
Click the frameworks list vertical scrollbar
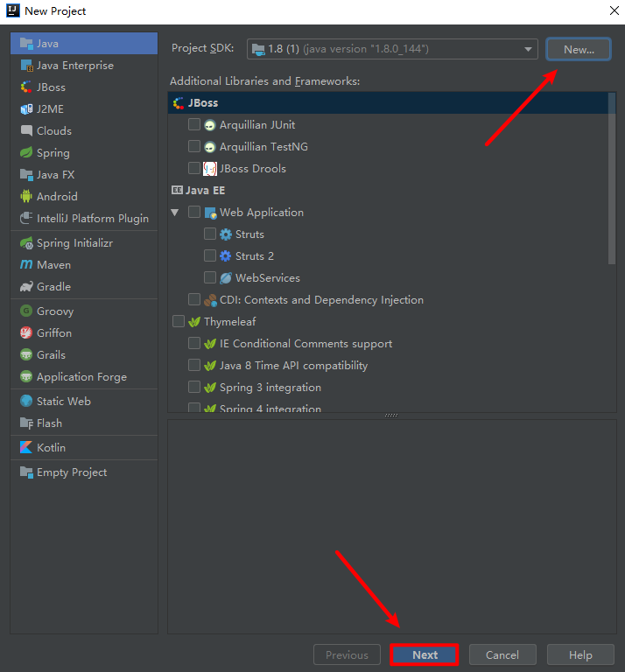click(612, 178)
